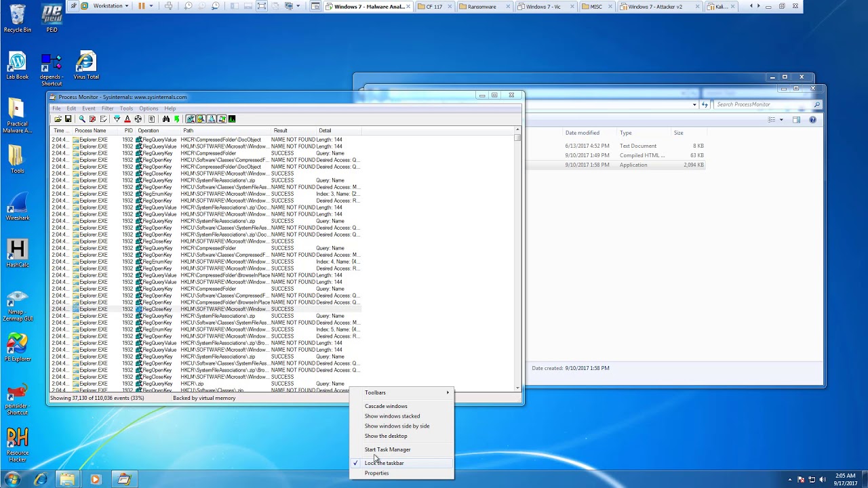Open the PE Explorer desktop icon
The height and width of the screenshot is (488, 868).
17,348
